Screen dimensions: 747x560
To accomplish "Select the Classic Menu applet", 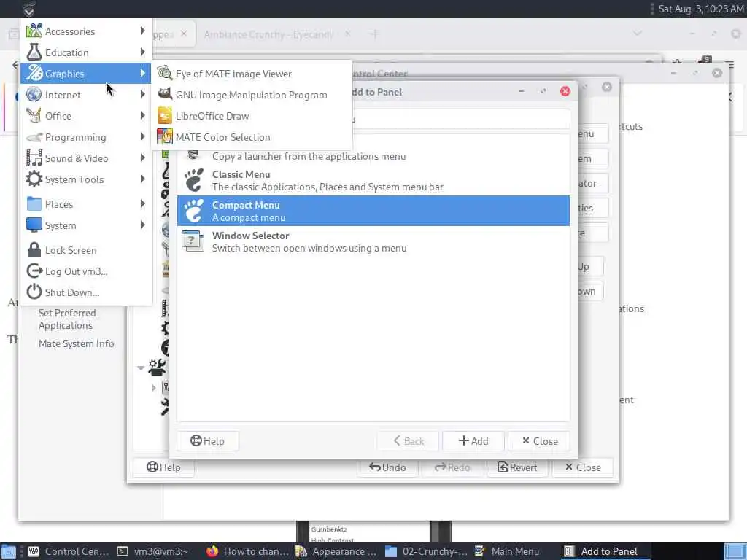I will pyautogui.click(x=373, y=181).
